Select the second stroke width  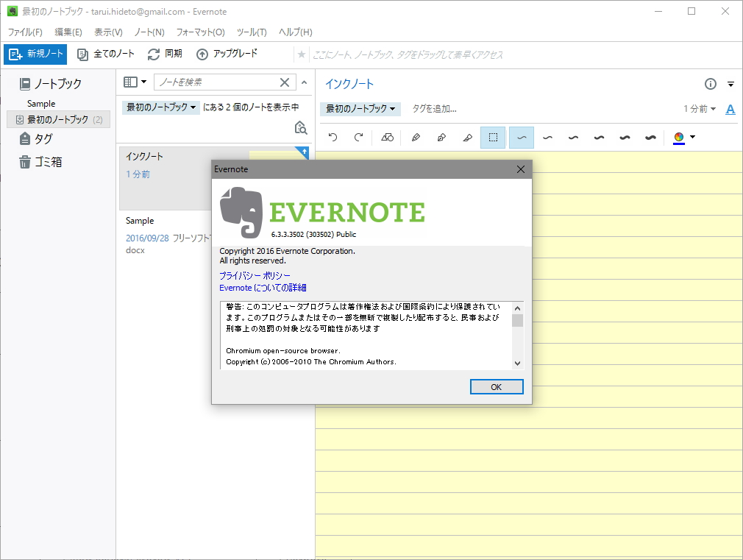click(547, 138)
